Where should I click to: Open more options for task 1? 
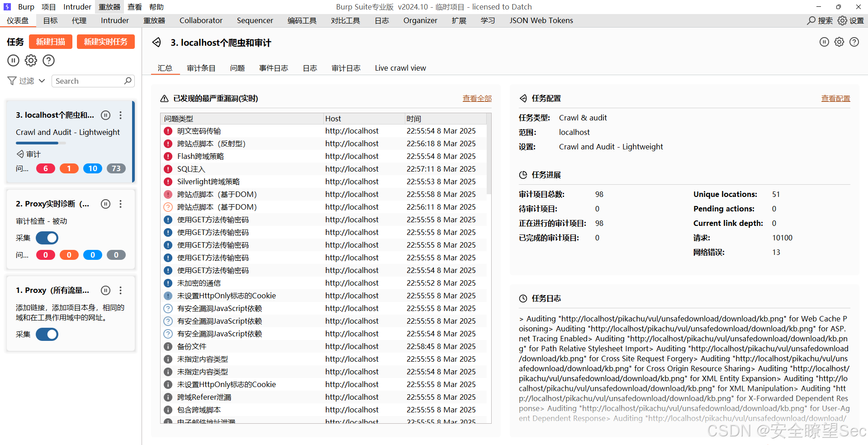point(120,290)
